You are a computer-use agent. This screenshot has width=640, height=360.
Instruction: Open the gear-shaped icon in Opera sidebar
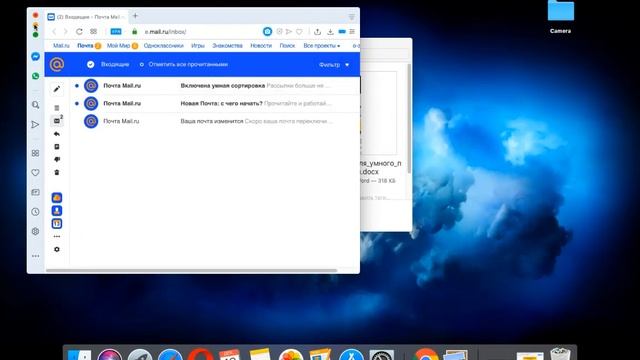coord(36,231)
